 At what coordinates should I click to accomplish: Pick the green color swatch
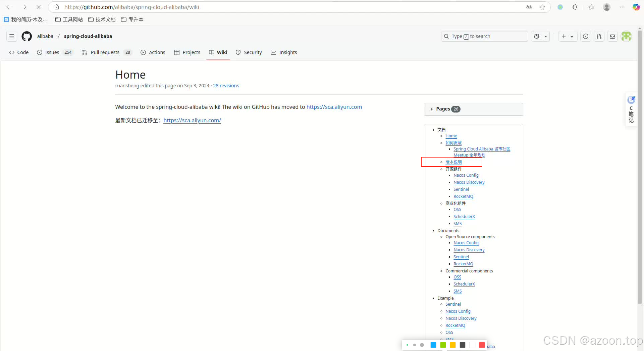coord(443,345)
